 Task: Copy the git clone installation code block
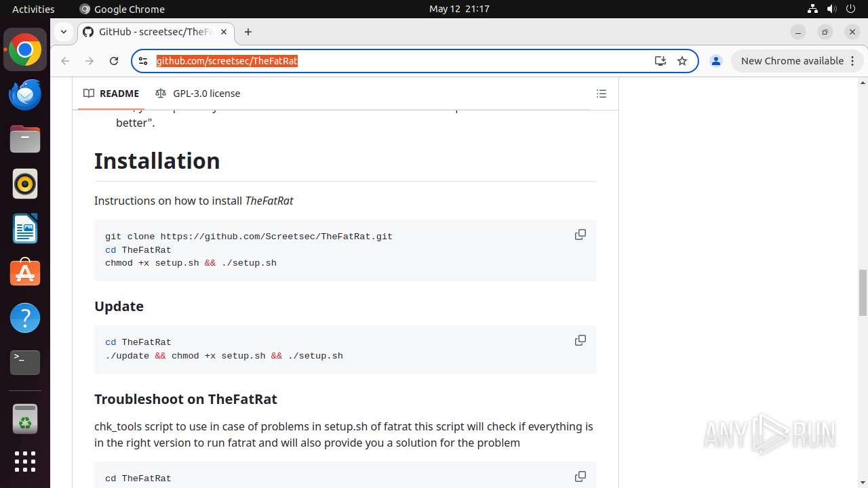click(580, 235)
